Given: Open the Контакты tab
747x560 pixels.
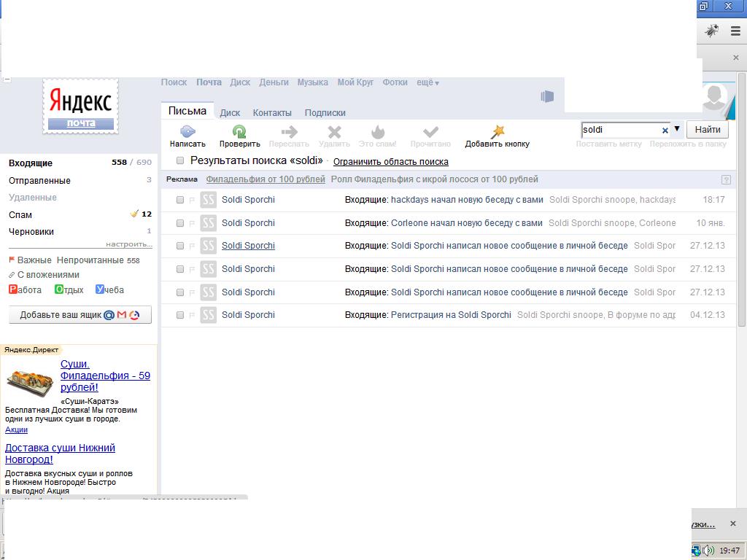Looking at the screenshot, I should [272, 113].
